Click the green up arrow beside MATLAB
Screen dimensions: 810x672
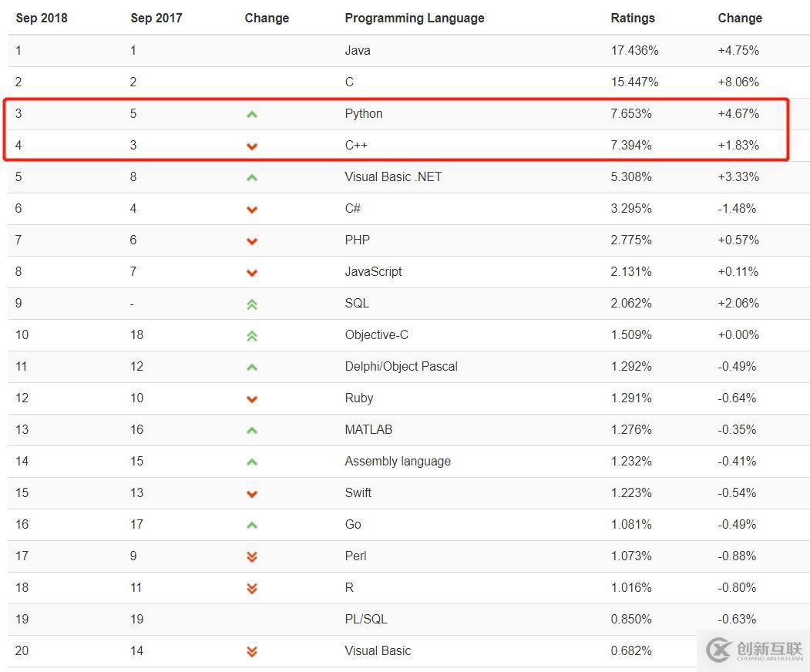[x=251, y=430]
